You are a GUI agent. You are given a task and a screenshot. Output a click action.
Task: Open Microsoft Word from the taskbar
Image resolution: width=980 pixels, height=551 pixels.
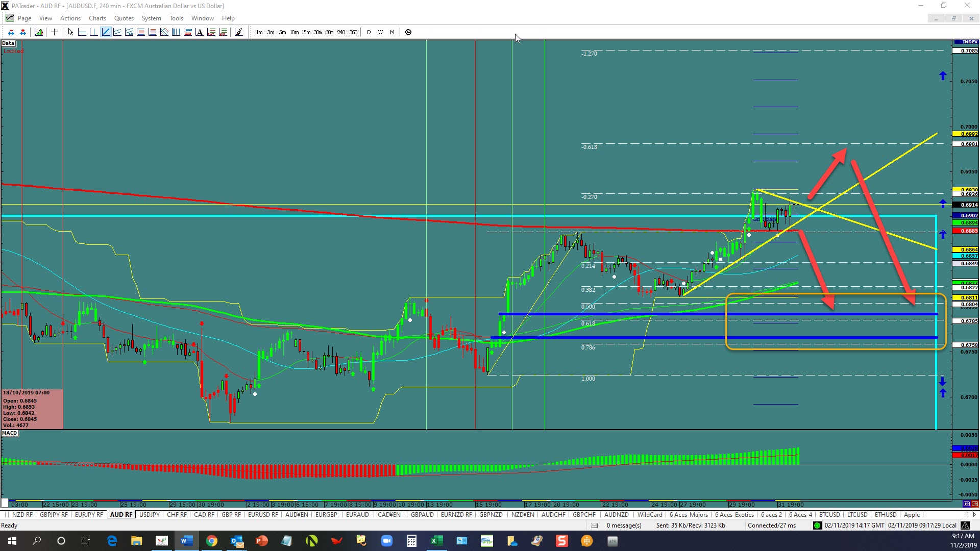(186, 541)
